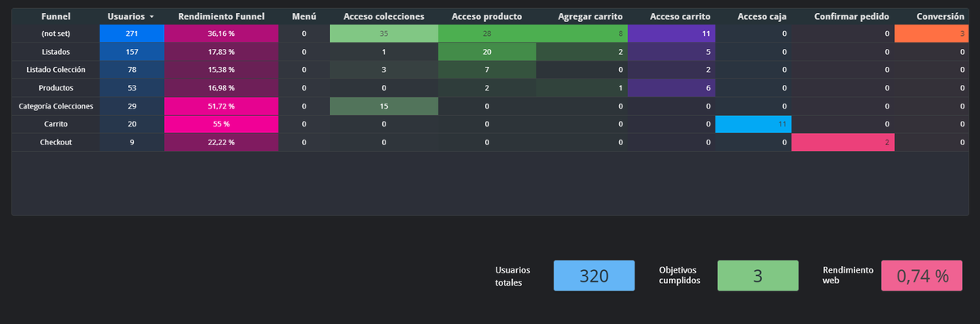980x324 pixels.
Task: Click the 15,38 % funnel performance cell
Action: coord(221,69)
